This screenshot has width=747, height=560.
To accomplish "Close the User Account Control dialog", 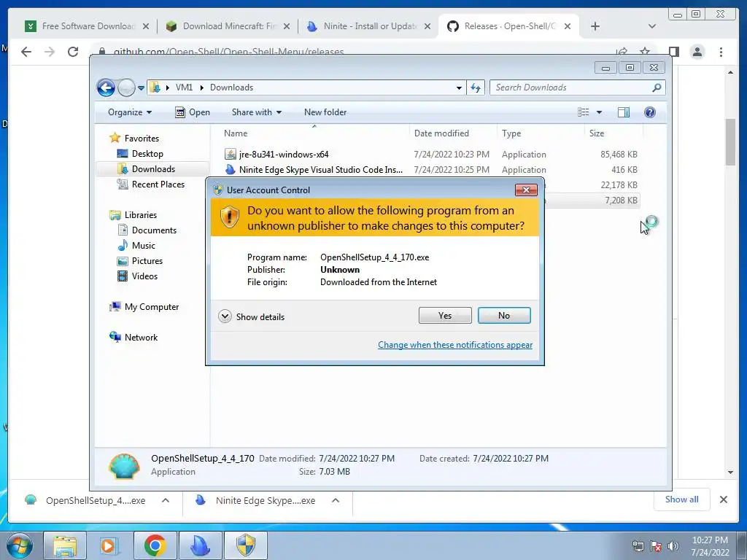I will click(x=526, y=190).
